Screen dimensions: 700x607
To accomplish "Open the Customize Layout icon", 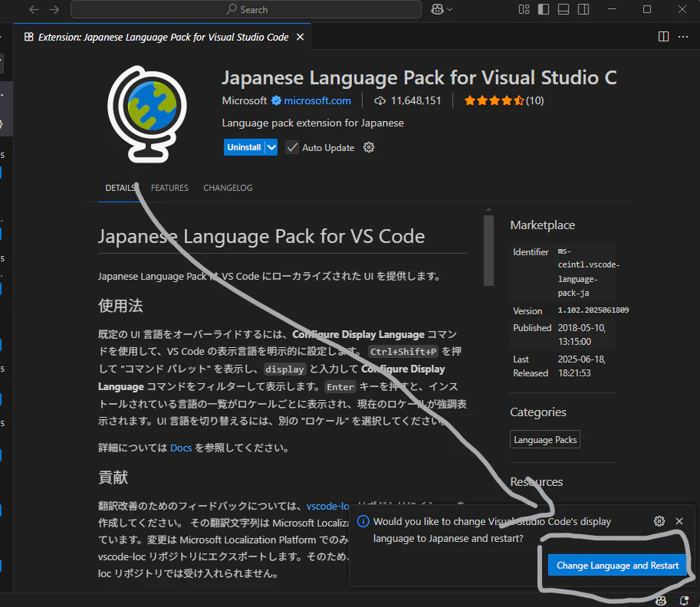I will (524, 9).
